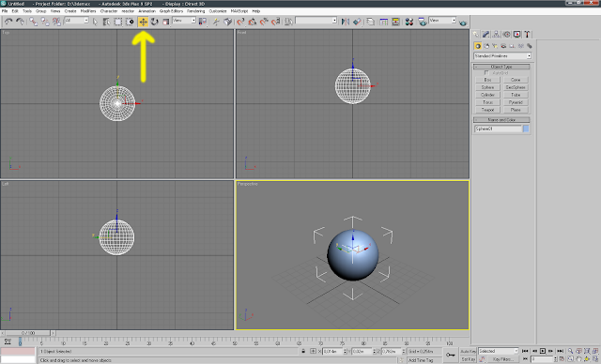Viewport: 601px width, 364px height.
Task: Click the Rectangular Selection Region icon
Action: (x=118, y=22)
